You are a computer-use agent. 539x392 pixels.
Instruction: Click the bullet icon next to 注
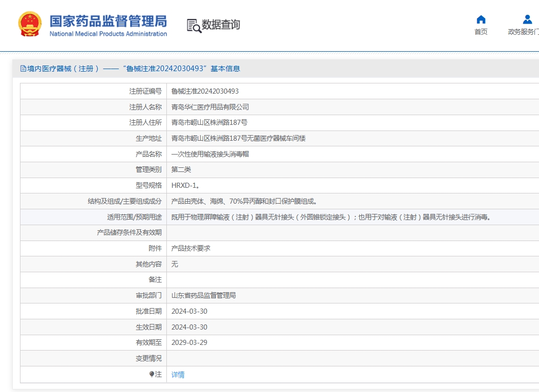point(152,374)
